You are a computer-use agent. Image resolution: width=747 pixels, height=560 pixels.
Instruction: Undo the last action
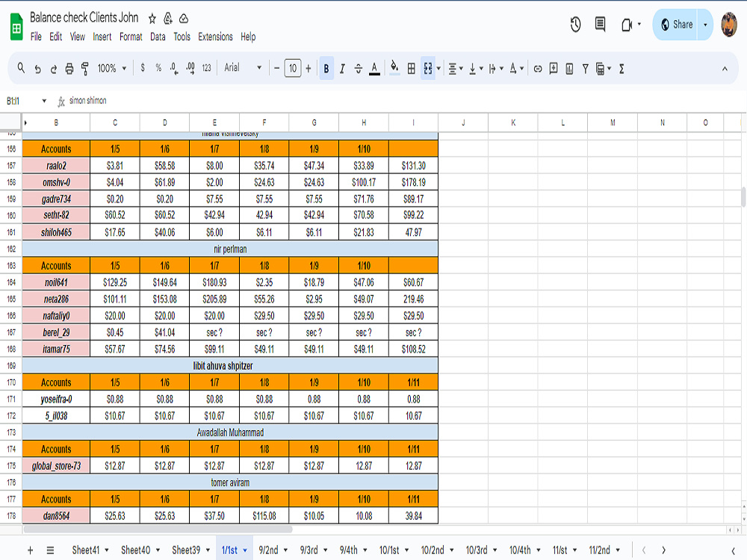(x=37, y=69)
